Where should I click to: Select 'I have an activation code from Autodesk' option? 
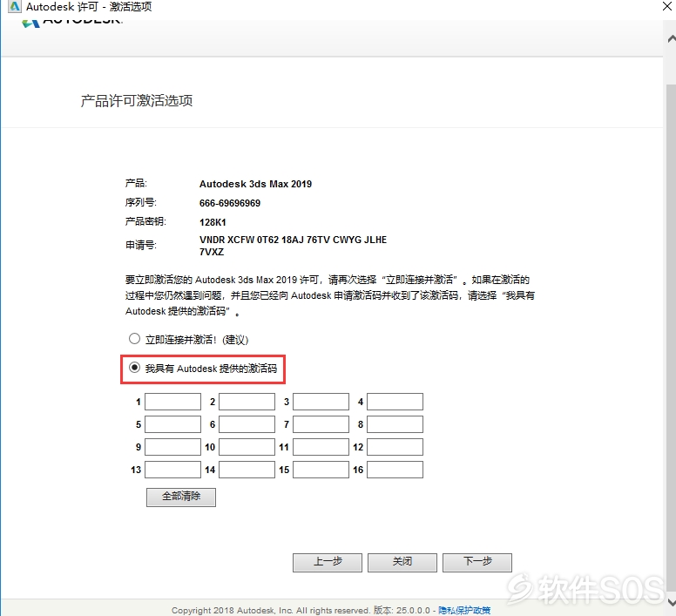(134, 368)
